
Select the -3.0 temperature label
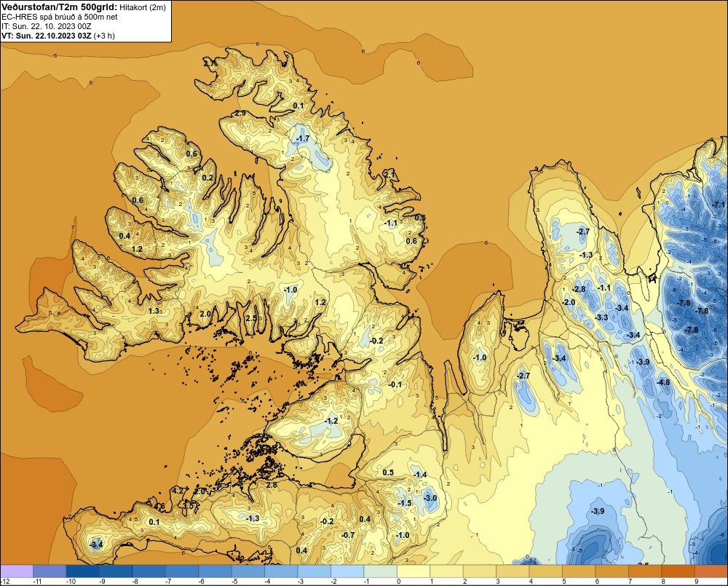[430, 498]
